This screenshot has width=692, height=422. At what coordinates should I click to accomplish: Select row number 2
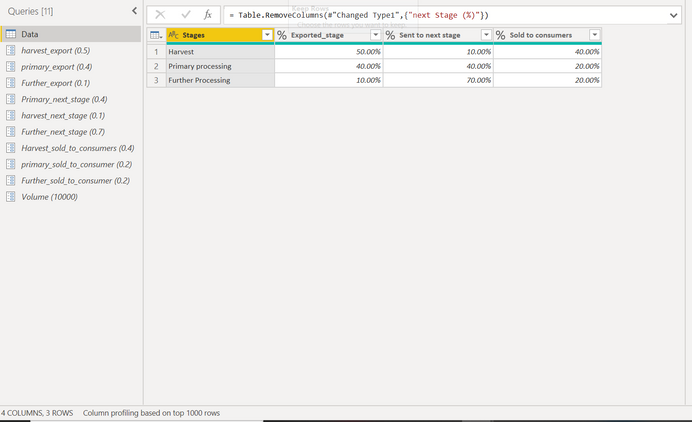click(x=156, y=66)
